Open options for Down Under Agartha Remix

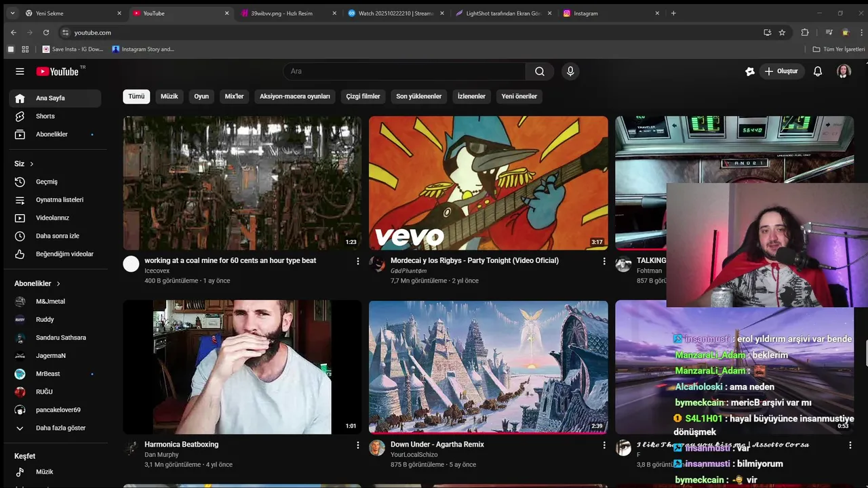pyautogui.click(x=604, y=445)
